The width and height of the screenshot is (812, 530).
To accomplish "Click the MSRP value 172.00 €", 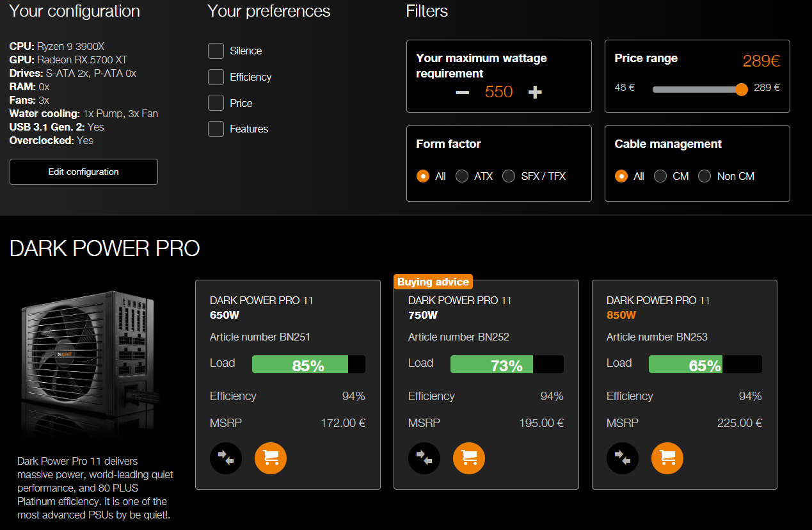I will (x=343, y=422).
